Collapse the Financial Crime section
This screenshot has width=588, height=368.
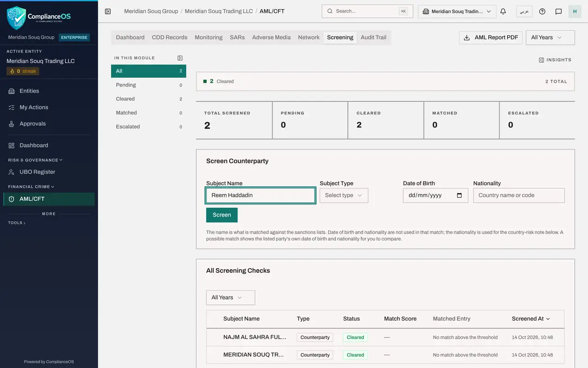(31, 187)
